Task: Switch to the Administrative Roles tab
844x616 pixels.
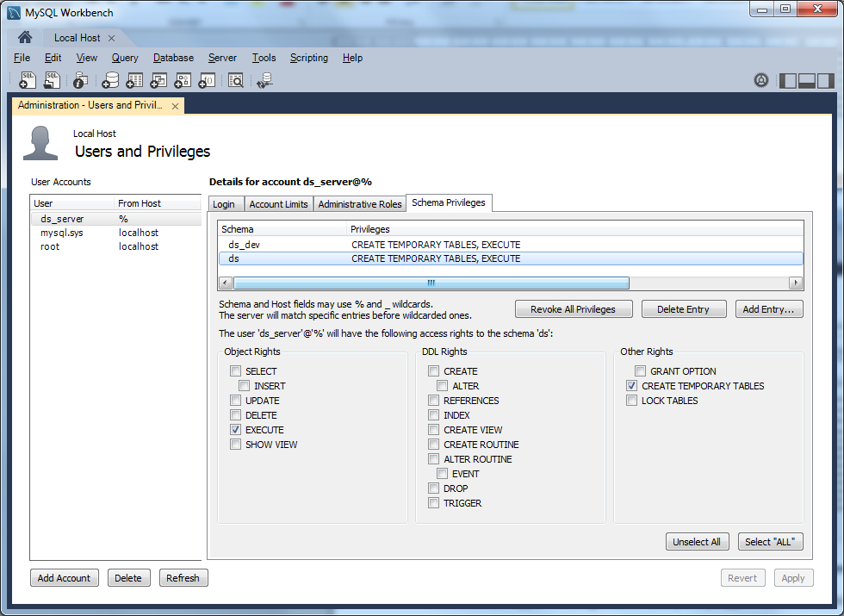Action: pos(360,204)
